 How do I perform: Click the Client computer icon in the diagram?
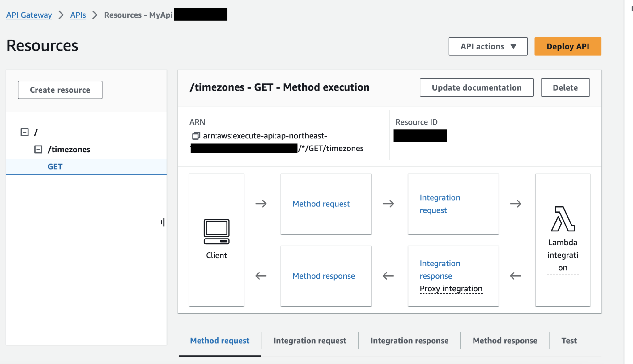[216, 231]
